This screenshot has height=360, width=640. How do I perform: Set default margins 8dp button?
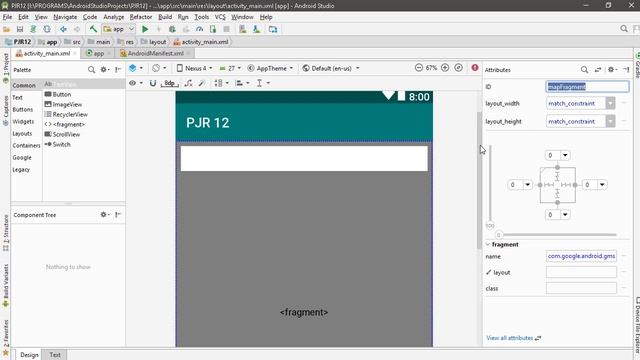[x=169, y=83]
